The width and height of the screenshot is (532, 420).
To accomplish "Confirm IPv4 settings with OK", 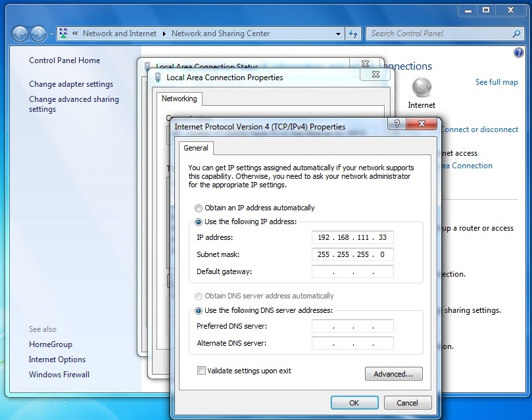I will [354, 403].
